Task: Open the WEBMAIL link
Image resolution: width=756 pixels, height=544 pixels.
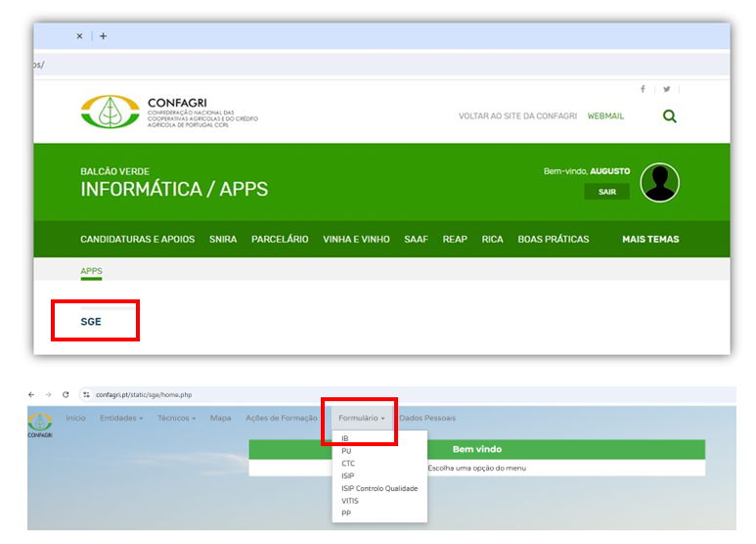Action: coord(605,115)
